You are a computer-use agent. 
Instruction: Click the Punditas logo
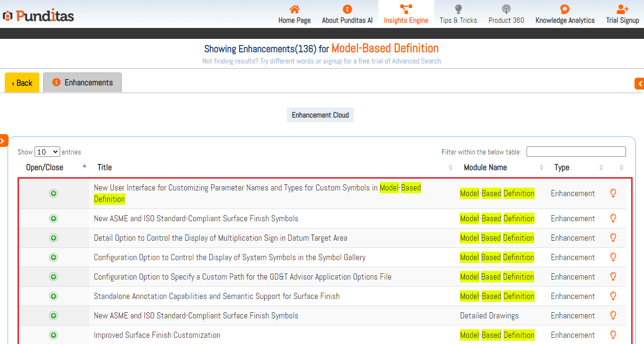39,16
